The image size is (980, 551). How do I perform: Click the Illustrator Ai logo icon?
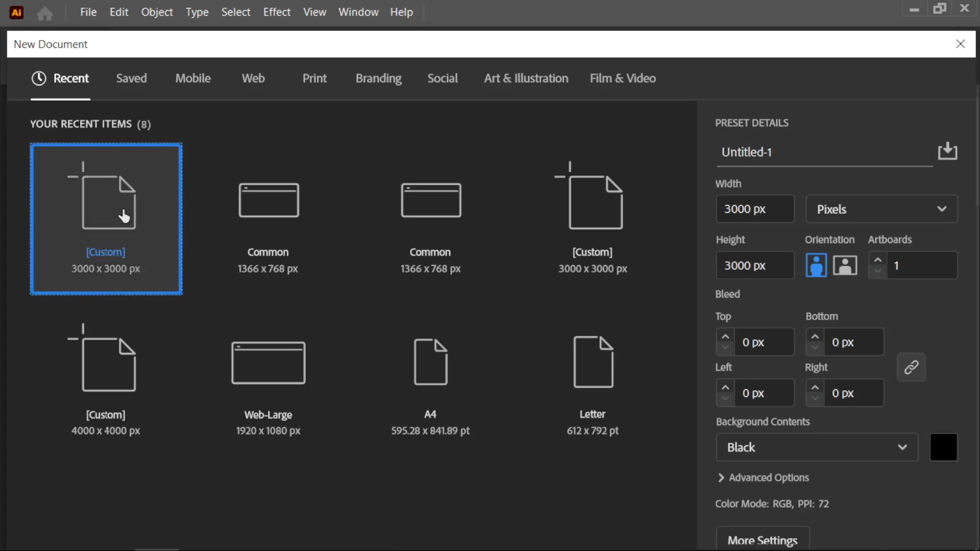click(x=16, y=13)
